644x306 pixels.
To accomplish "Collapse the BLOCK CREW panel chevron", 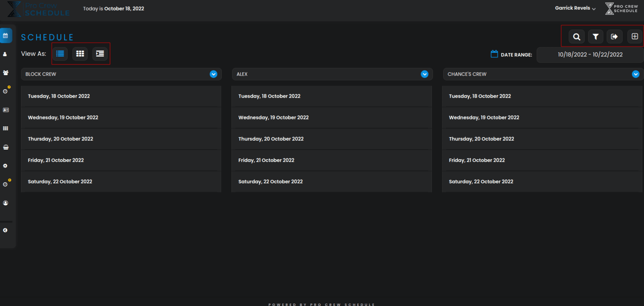I will click(214, 74).
